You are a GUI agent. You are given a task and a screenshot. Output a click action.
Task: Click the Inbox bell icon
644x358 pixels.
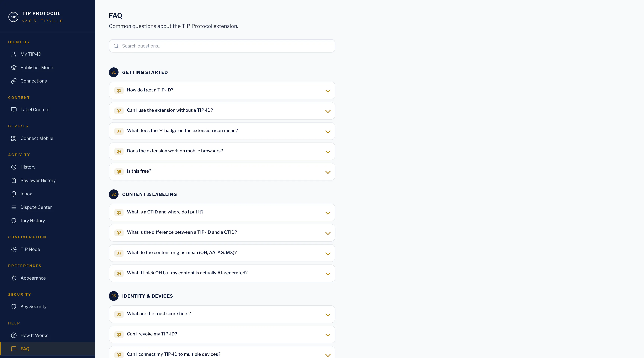14,194
